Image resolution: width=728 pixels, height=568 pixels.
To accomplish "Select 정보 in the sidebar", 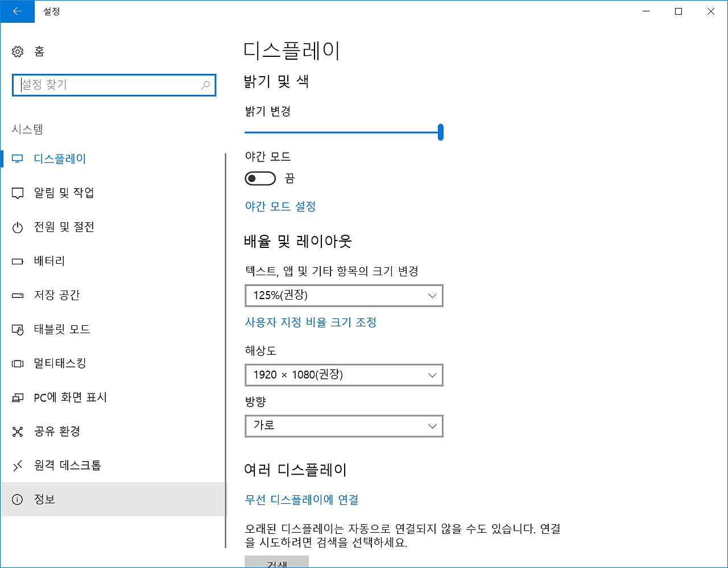I will pyautogui.click(x=45, y=499).
